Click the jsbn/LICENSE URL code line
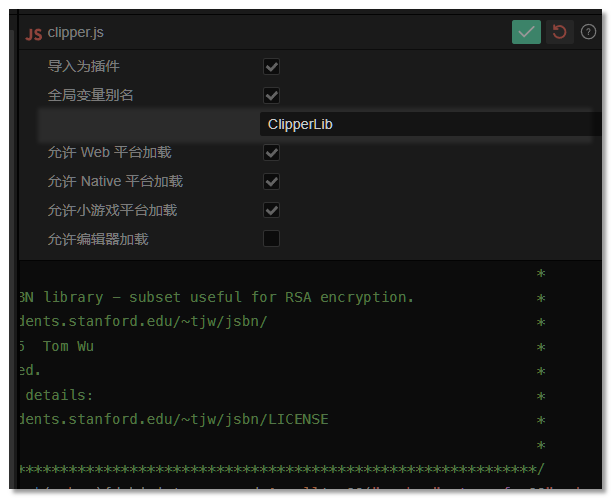Image resolution: width=611 pixels, height=498 pixels. [x=173, y=419]
